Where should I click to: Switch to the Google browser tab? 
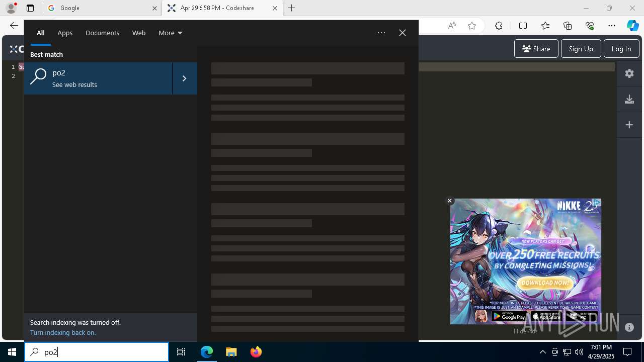[x=101, y=8]
